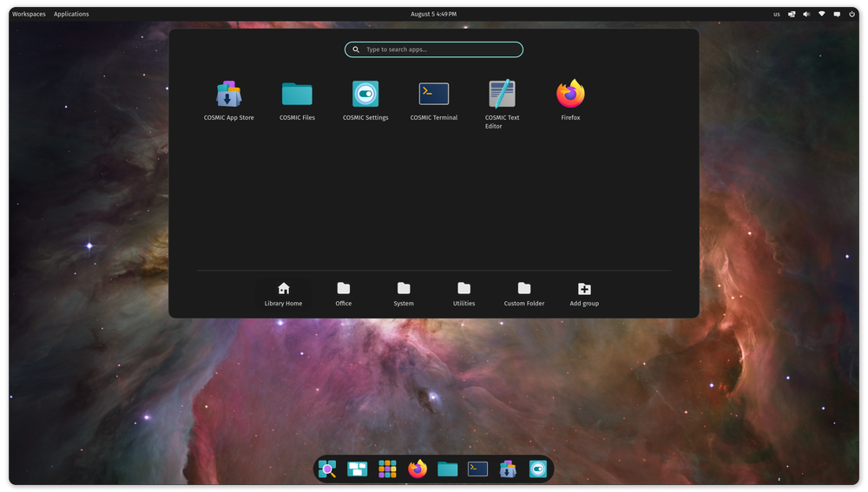Viewport: 868px width, 492px height.
Task: Launch Firefox from the app library grid
Action: click(570, 100)
